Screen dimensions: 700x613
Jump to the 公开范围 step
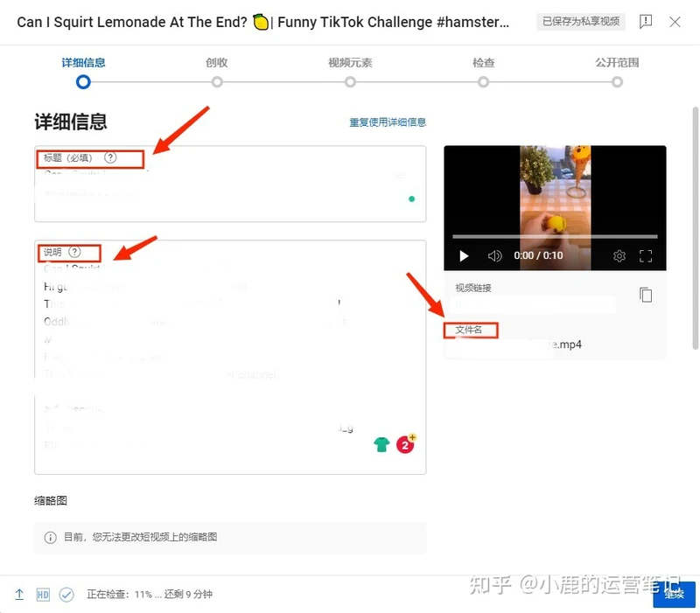tap(617, 72)
